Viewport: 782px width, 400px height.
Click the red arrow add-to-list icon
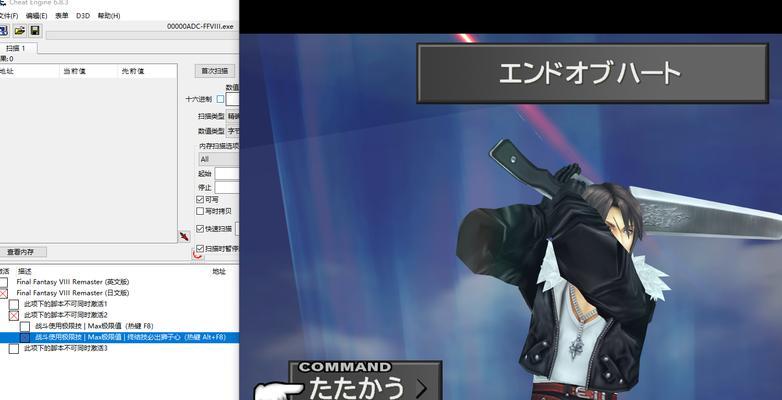(x=185, y=236)
